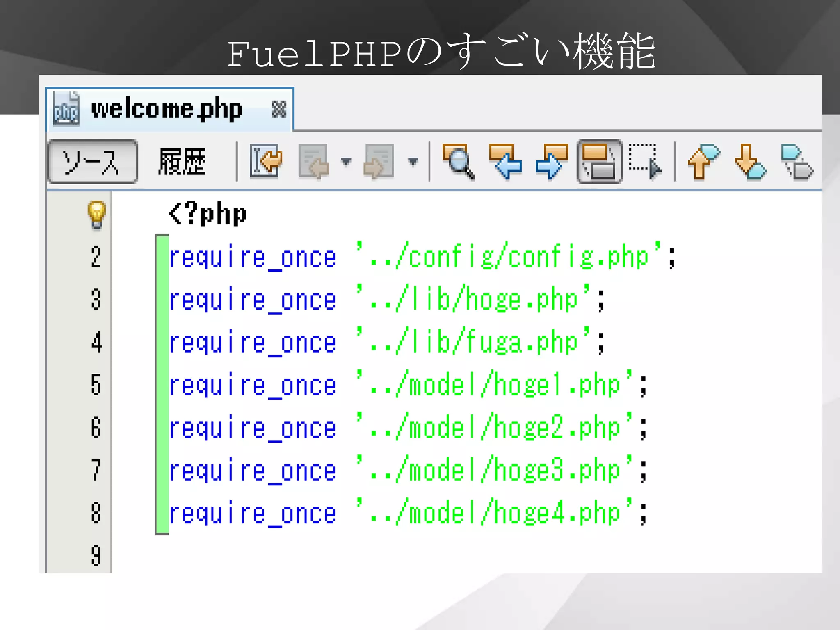Viewport: 840px width, 630px height.
Task: Click the Next Bookmark down-arrow icon
Action: pos(751,161)
